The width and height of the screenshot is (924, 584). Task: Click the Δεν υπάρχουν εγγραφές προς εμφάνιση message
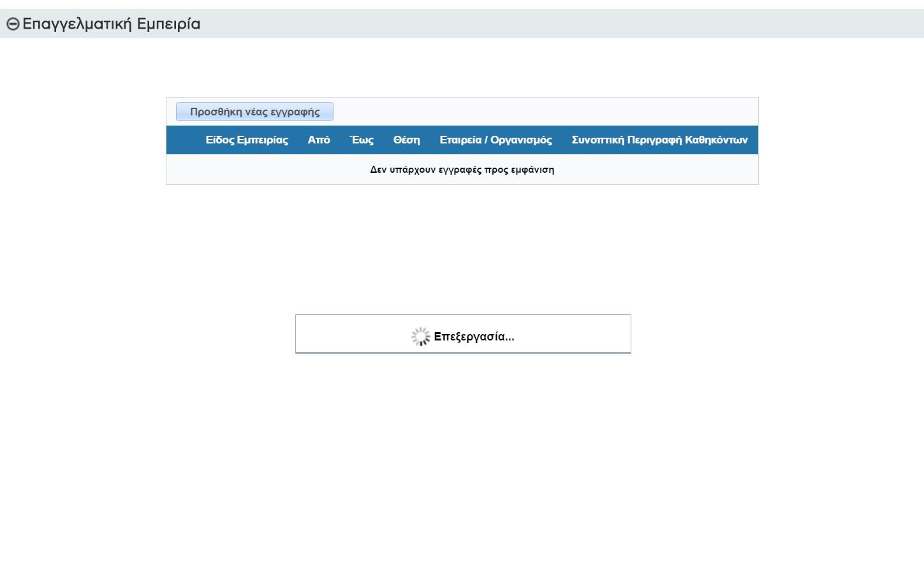point(462,170)
